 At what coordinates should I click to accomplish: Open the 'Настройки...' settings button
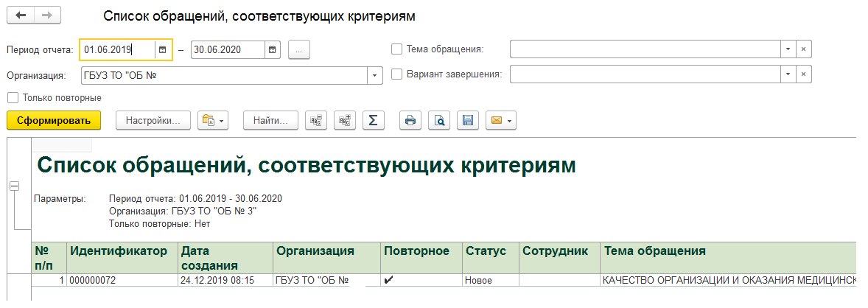click(153, 120)
